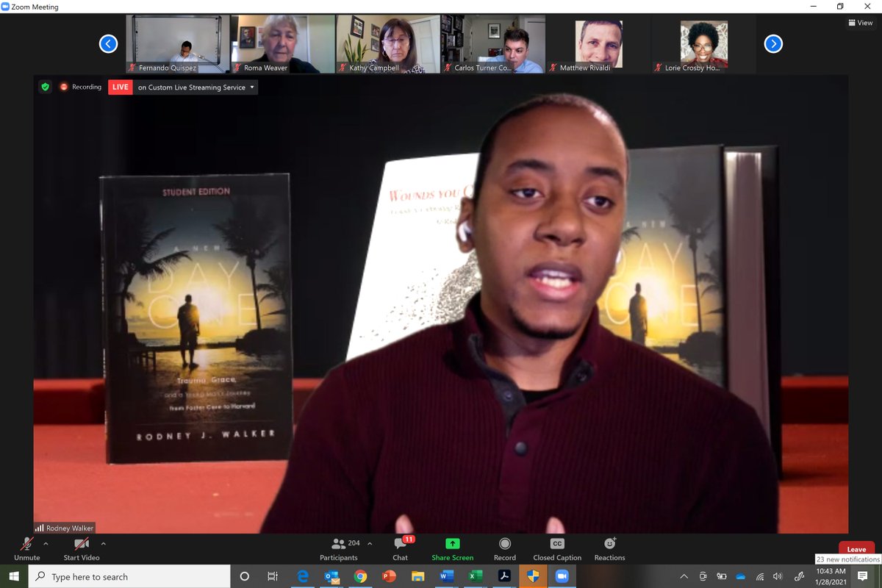Show hidden system tray icons
This screenshot has height=588, width=882.
click(x=684, y=576)
